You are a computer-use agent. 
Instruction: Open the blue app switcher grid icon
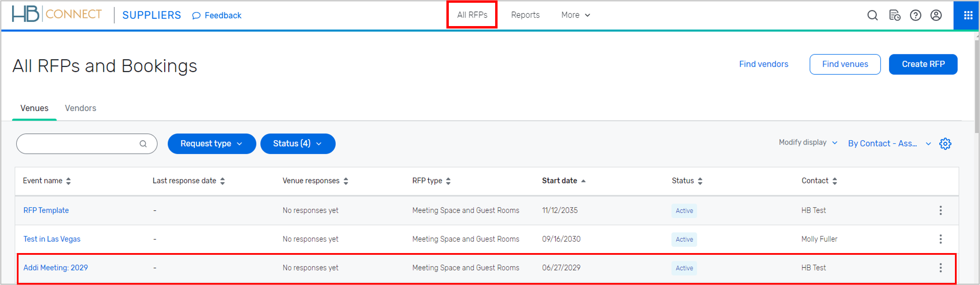pos(968,15)
